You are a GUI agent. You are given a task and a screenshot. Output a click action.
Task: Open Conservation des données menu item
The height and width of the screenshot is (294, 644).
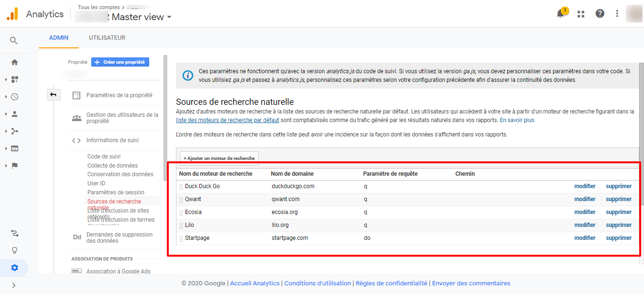click(x=120, y=174)
